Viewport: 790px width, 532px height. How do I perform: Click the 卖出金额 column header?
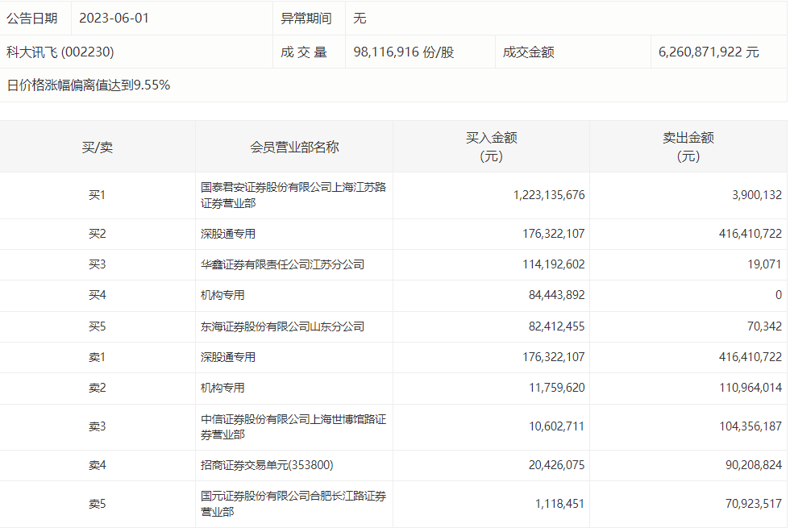688,147
